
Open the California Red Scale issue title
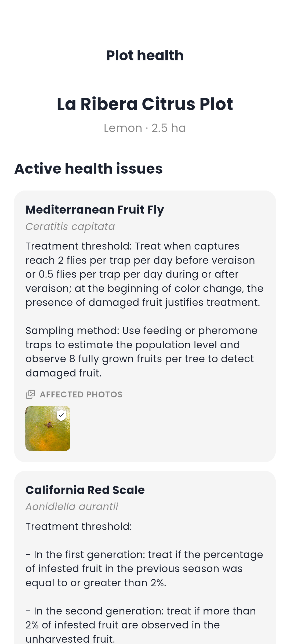click(85, 490)
